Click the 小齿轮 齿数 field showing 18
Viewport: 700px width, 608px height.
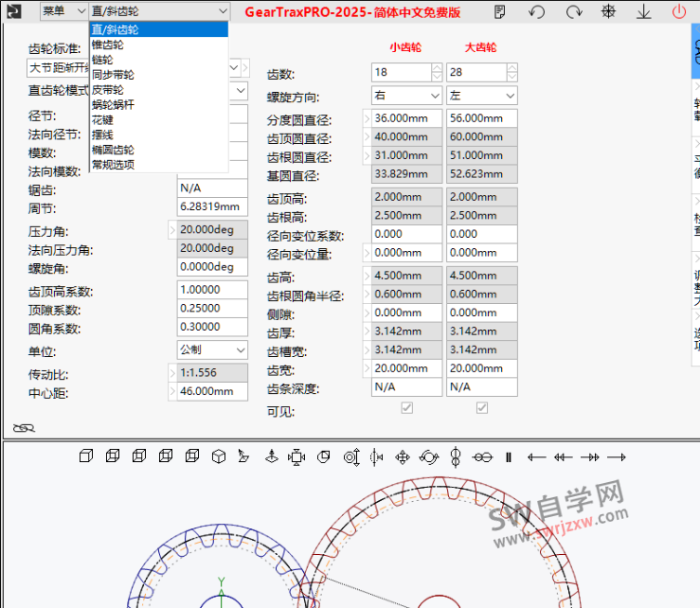point(402,72)
